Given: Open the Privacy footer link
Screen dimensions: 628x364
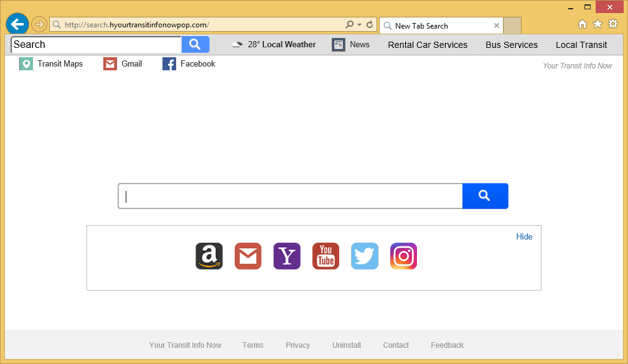Looking at the screenshot, I should 298,345.
